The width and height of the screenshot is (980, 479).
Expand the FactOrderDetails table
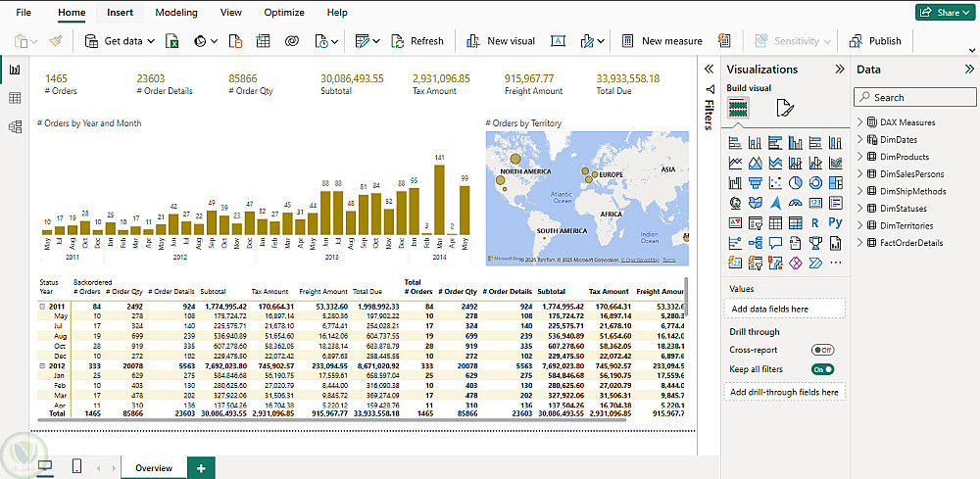click(x=860, y=242)
